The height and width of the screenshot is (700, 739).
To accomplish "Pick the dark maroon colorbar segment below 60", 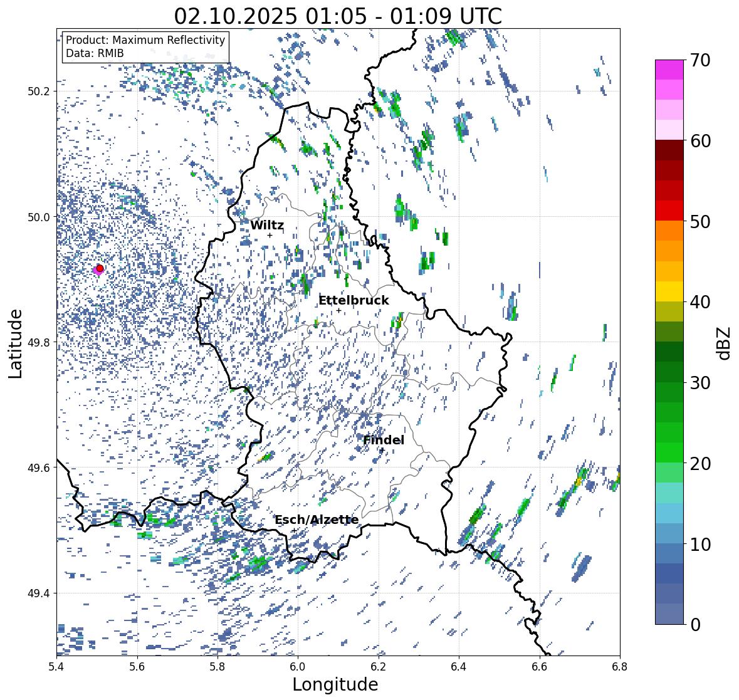I will [669, 150].
